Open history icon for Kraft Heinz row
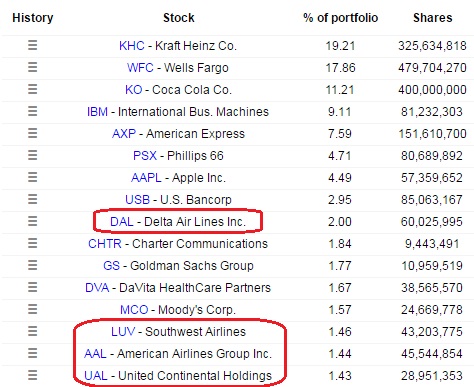Viewport: 474px width, 387px height. 32,45
